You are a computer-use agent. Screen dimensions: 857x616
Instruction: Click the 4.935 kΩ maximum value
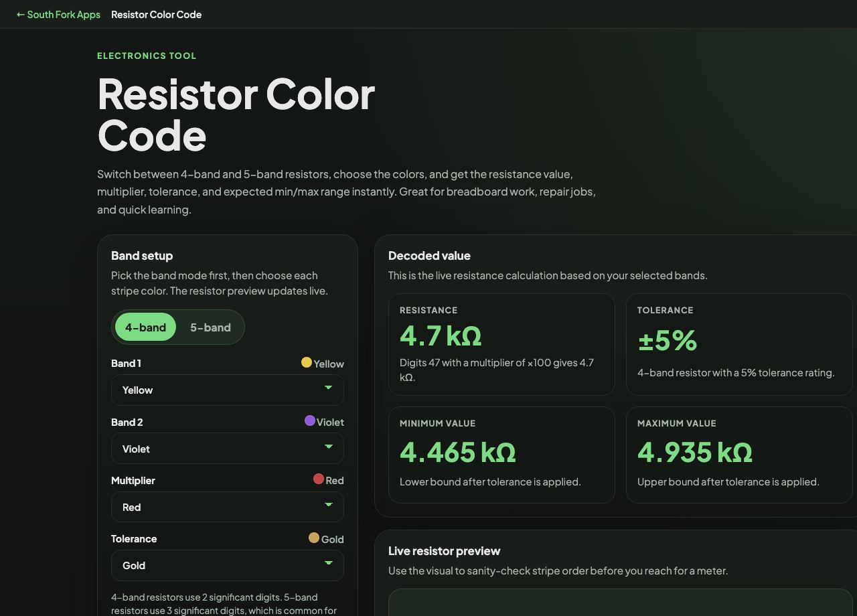click(x=695, y=452)
